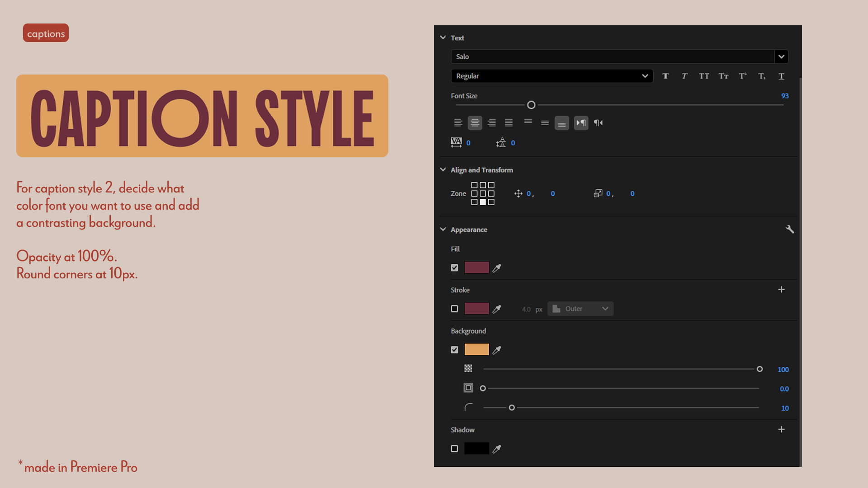Viewport: 868px width, 488px height.
Task: Add another Stroke with plus button
Action: [781, 289]
